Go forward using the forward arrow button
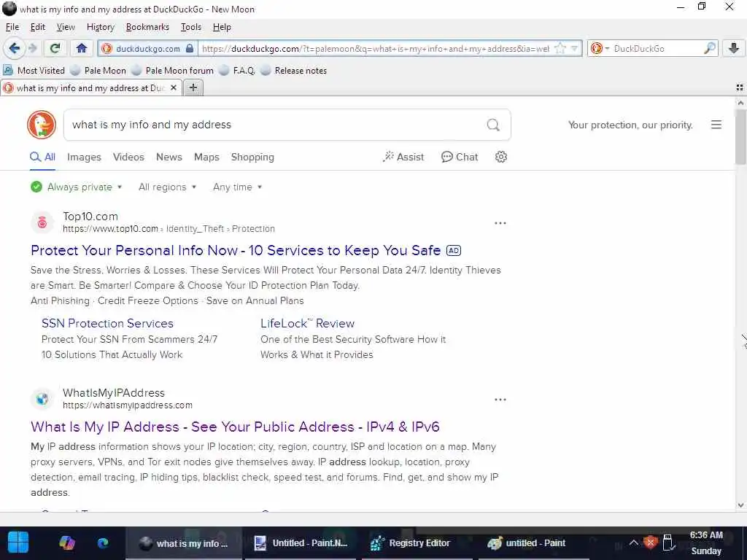Screen dimensions: 747x560 coord(32,48)
